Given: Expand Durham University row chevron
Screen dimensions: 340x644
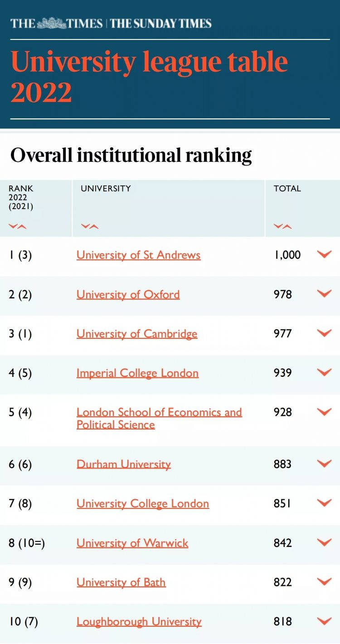Looking at the screenshot, I should coord(325,464).
